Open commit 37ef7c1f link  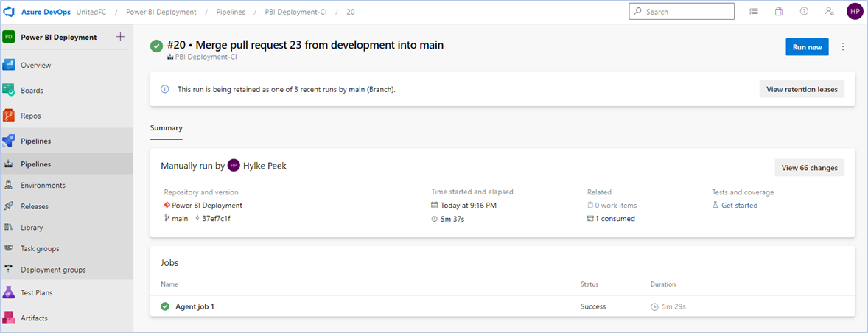[217, 219]
